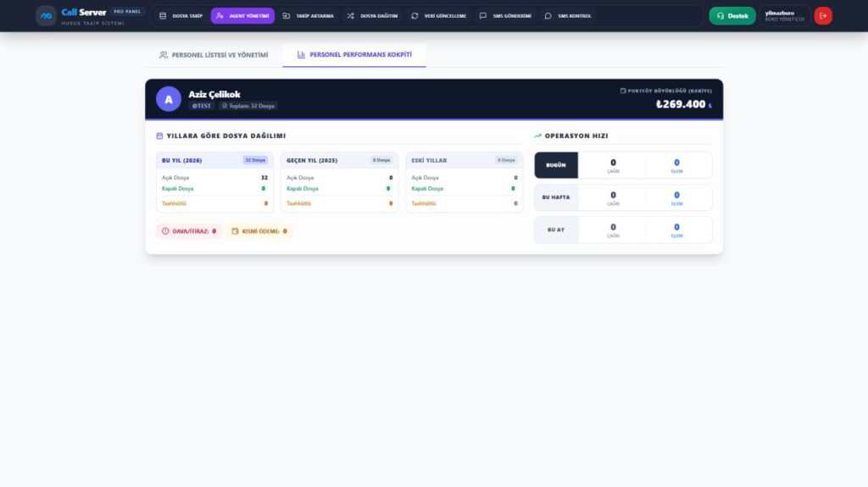Open the Takip Aktarma menu item
This screenshot has width=868, height=487.
(x=308, y=16)
